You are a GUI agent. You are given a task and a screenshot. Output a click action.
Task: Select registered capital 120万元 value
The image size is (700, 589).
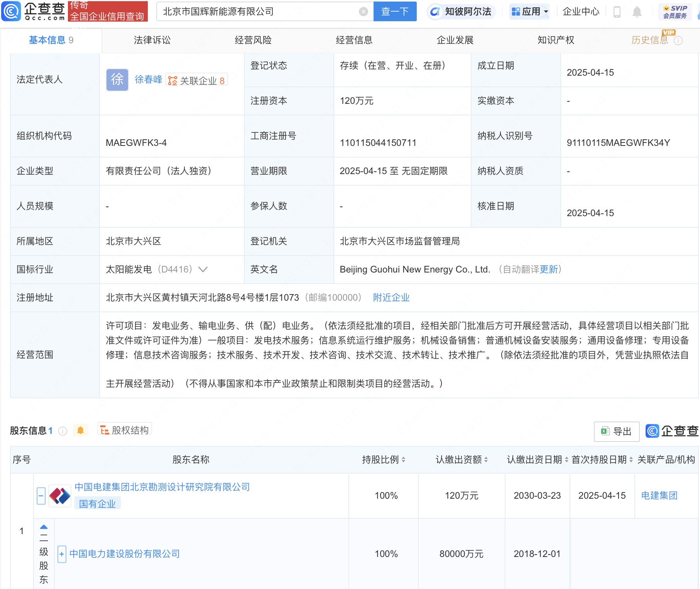357,101
